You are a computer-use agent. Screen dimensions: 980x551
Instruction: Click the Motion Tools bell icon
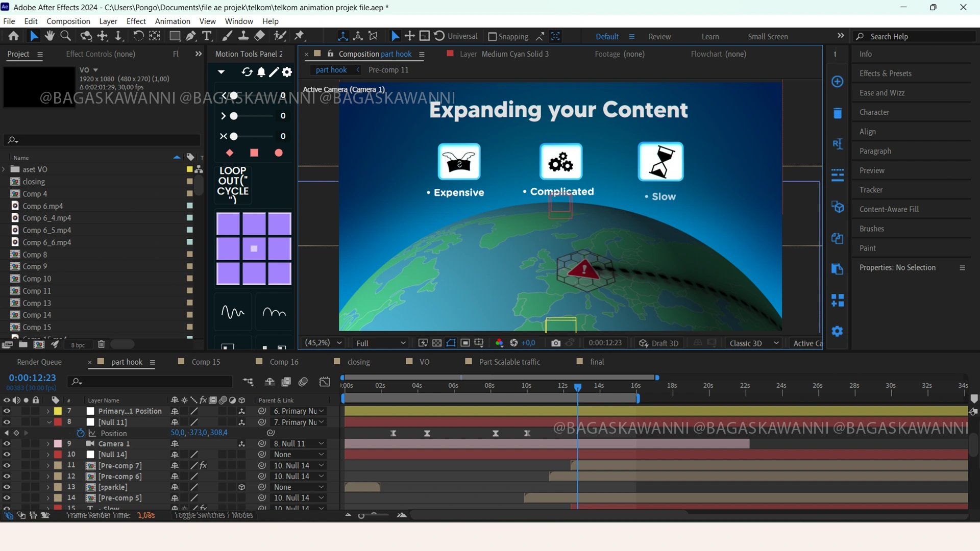[x=261, y=72]
